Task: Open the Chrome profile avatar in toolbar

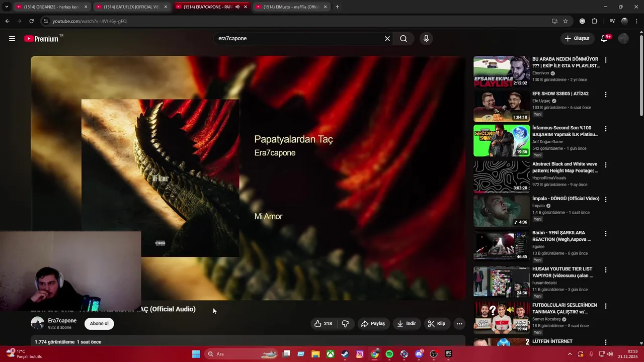Action: 624,21
